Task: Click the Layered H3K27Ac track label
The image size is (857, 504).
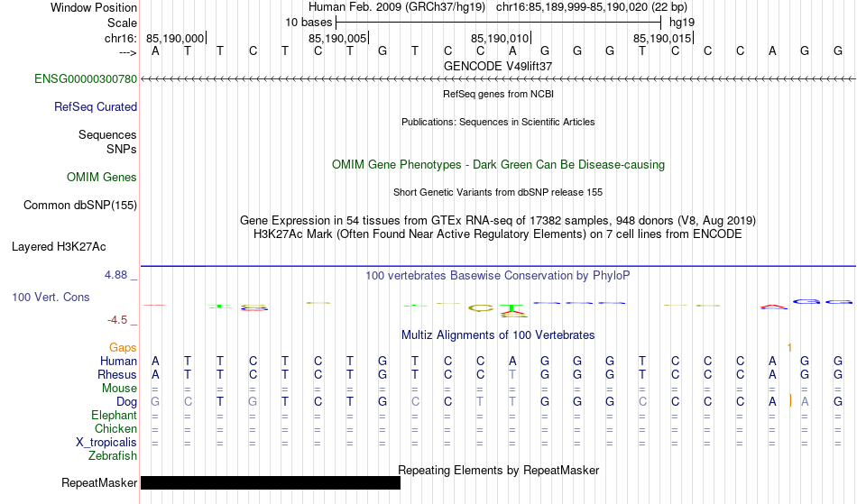Action: click(59, 247)
